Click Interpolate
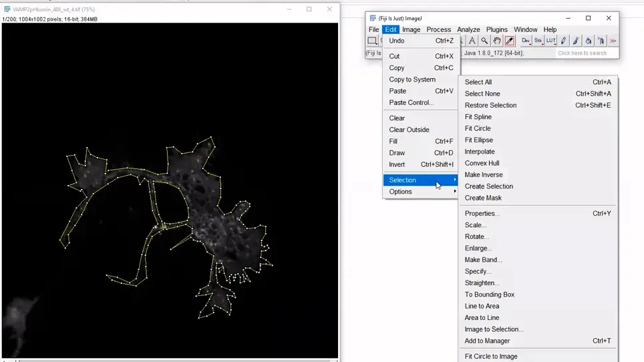Viewport: 644px width, 362px height. (x=538, y=152)
